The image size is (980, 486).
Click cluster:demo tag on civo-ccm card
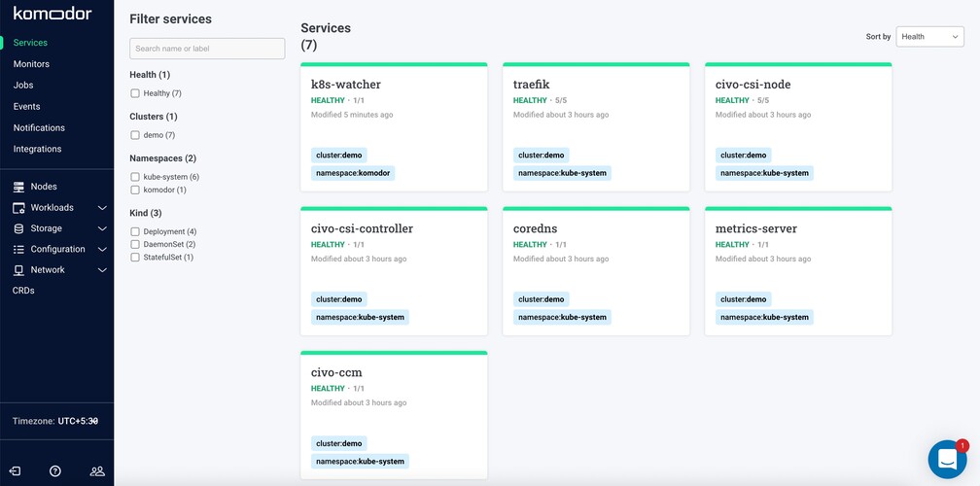338,443
